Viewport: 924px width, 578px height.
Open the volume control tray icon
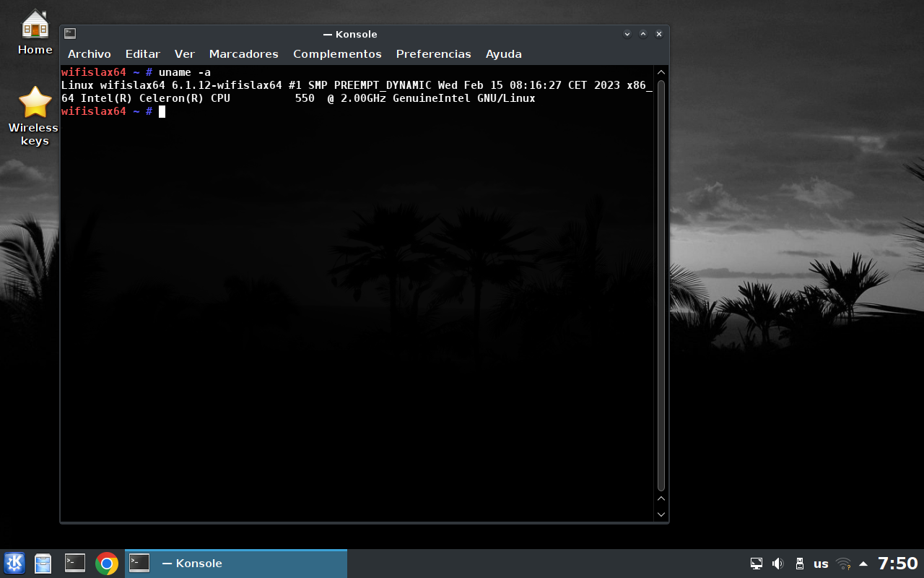tap(777, 564)
